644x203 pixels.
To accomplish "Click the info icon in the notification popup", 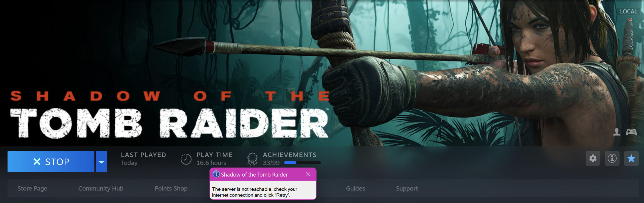I will click(x=216, y=174).
